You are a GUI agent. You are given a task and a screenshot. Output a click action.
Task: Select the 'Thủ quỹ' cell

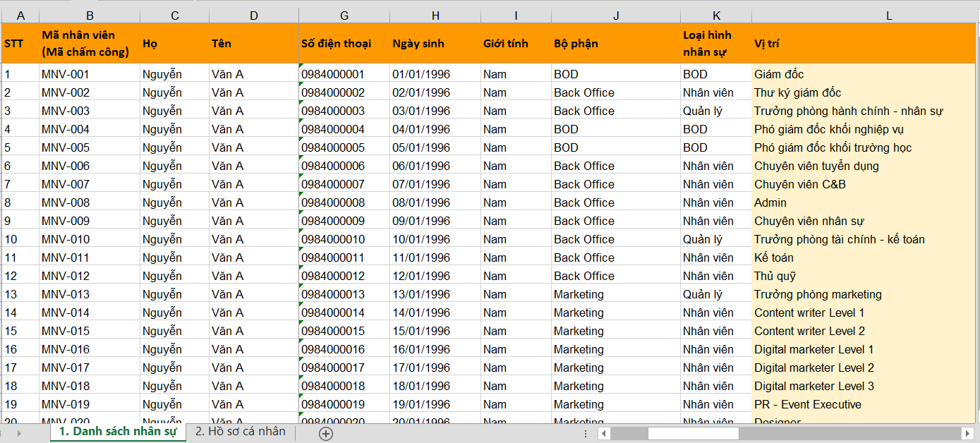click(x=864, y=276)
